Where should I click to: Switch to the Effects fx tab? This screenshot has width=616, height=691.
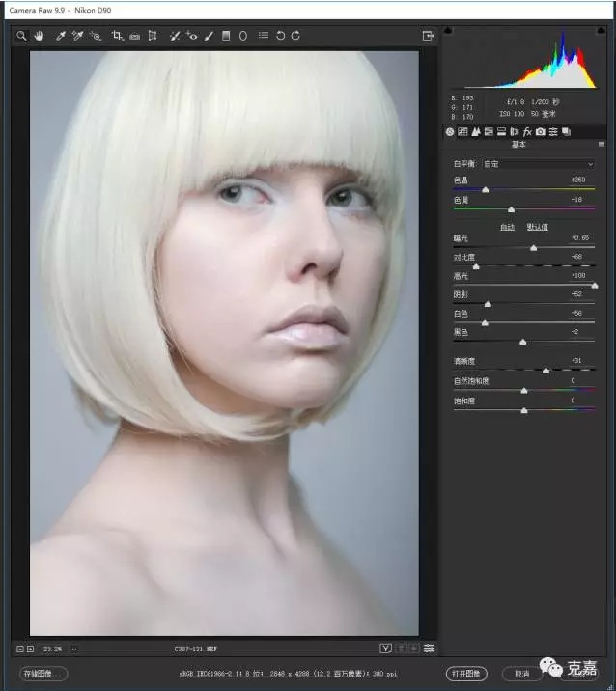tap(527, 131)
